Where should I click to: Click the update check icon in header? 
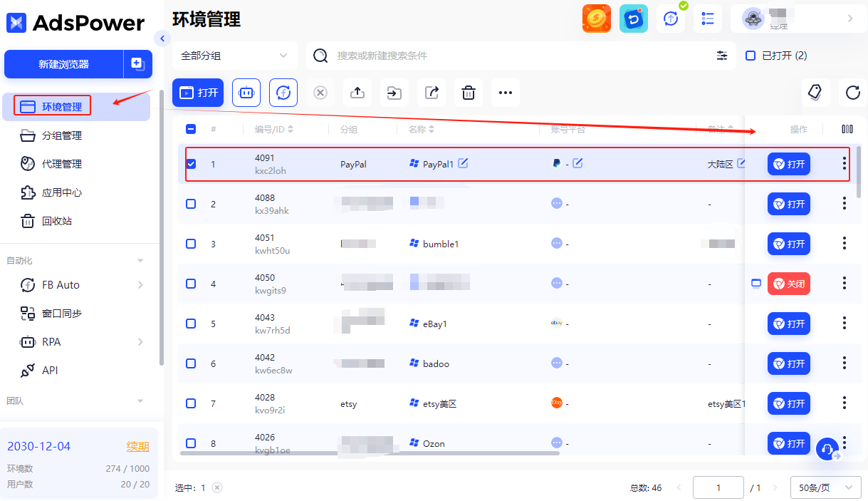pyautogui.click(x=671, y=19)
